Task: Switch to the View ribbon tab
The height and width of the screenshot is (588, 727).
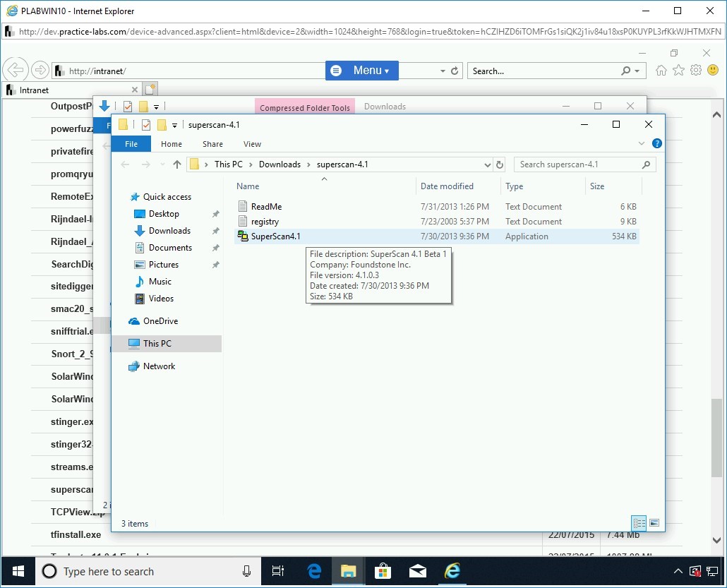Action: tap(252, 144)
